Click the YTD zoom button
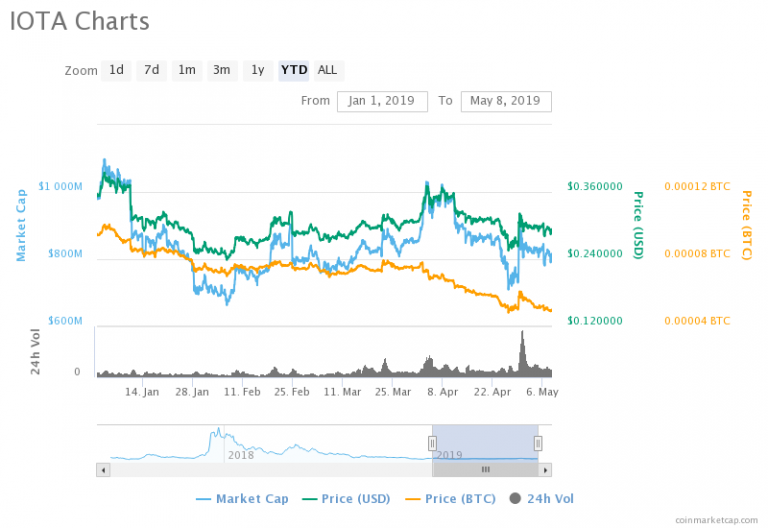Image resolution: width=768 pixels, height=528 pixels. (x=294, y=70)
